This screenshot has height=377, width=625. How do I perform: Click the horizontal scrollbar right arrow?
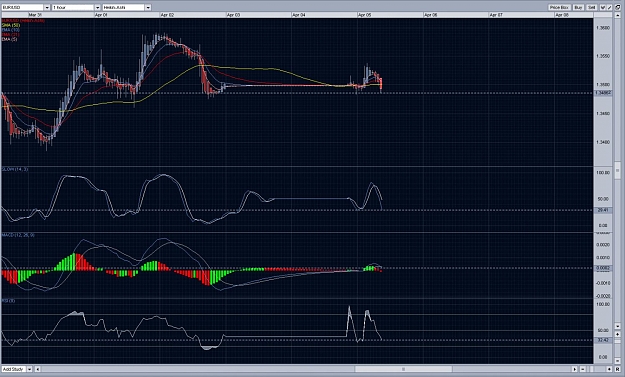coord(574,369)
